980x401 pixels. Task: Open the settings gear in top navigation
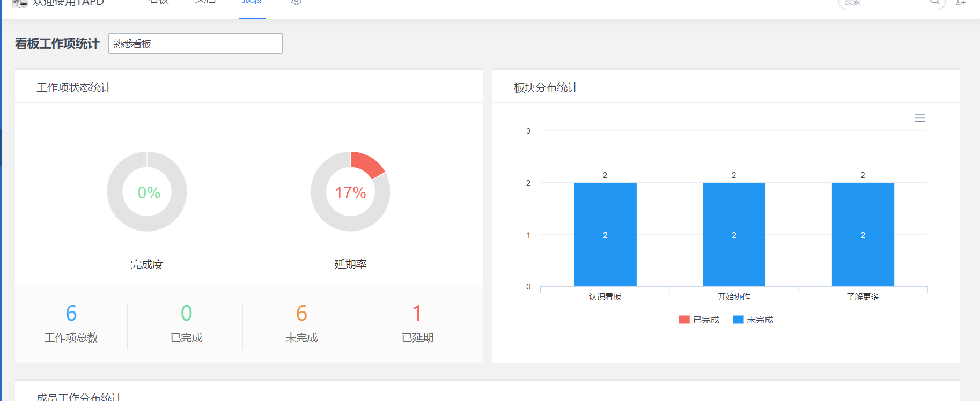[296, 2]
